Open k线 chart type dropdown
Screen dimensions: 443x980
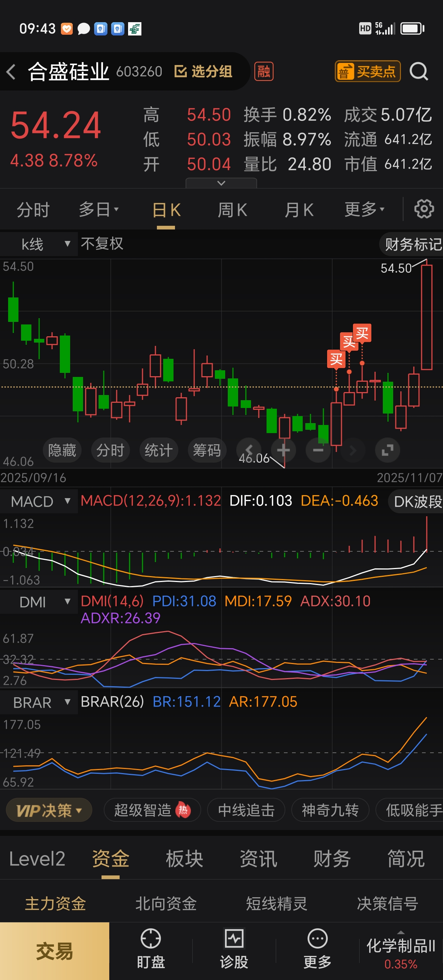click(39, 244)
